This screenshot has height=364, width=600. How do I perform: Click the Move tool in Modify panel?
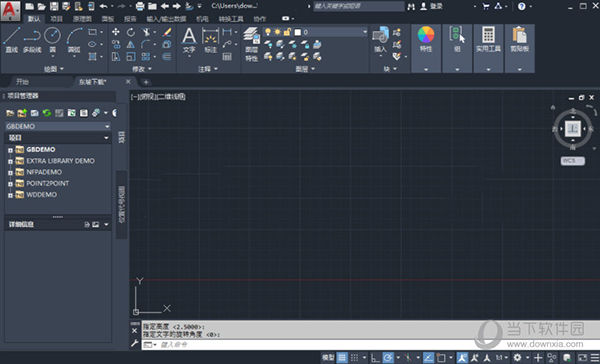[x=116, y=32]
